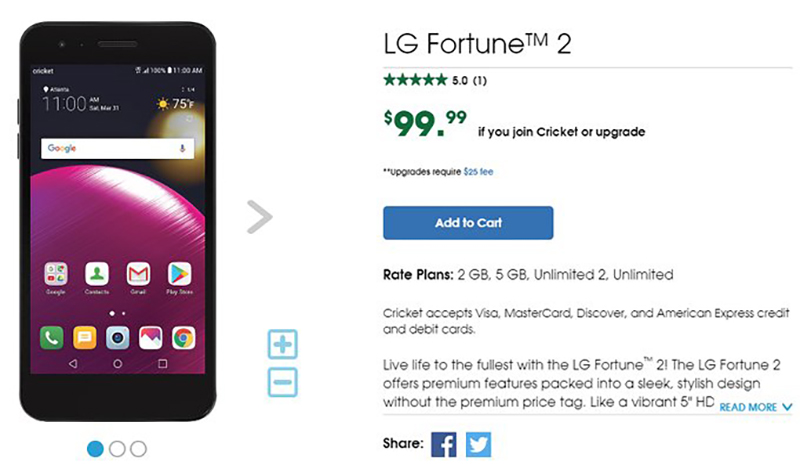Zoom in with the plus icon
This screenshot has height=469, width=800.
[283, 345]
